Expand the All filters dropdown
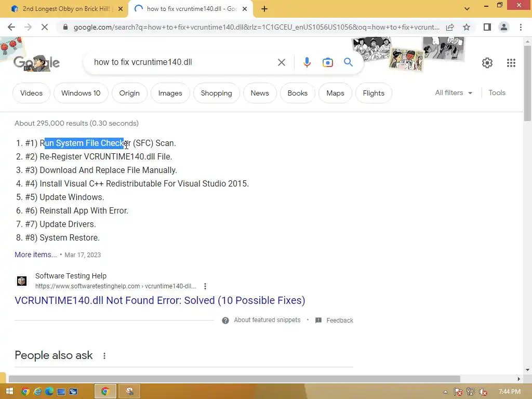 (x=454, y=92)
